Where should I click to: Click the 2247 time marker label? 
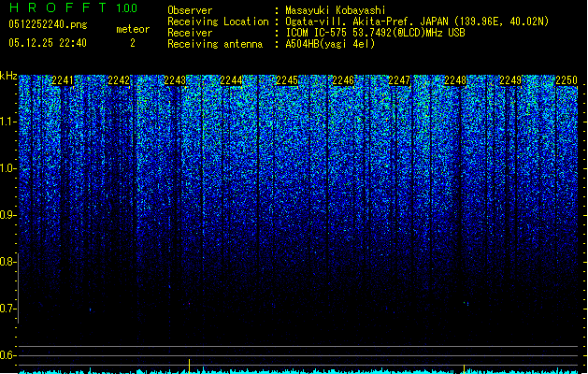click(x=399, y=80)
